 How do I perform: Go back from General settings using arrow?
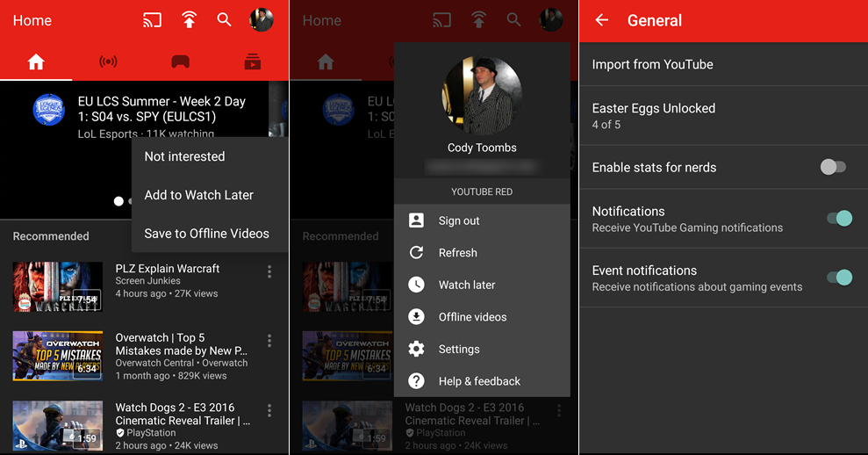(x=602, y=20)
